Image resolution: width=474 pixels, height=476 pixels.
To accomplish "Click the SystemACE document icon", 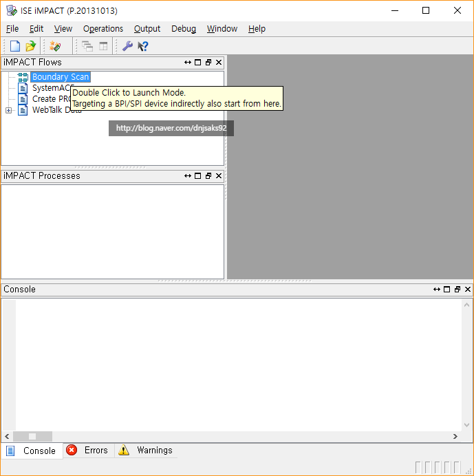I will pyautogui.click(x=23, y=88).
